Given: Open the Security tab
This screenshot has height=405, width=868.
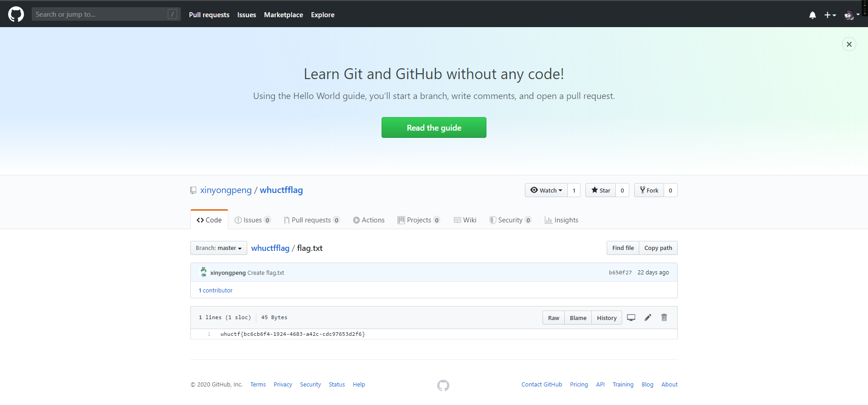Looking at the screenshot, I should click(510, 220).
